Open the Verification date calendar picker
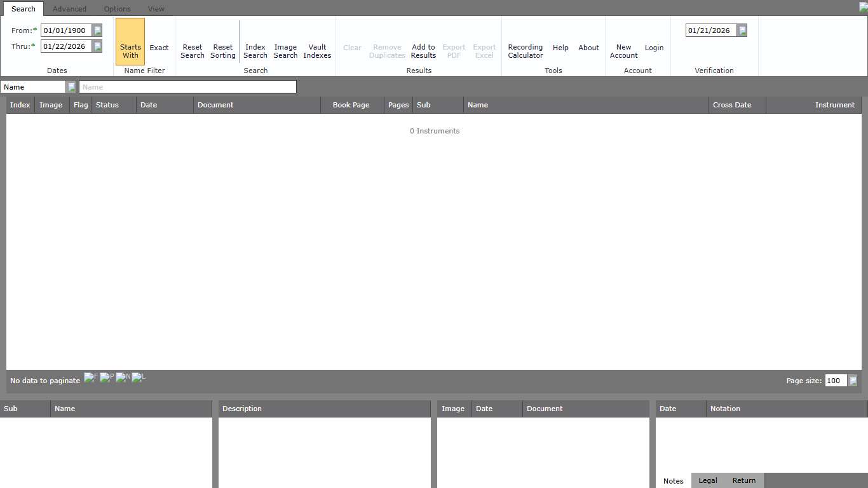Viewport: 868px width, 488px height. coord(742,30)
